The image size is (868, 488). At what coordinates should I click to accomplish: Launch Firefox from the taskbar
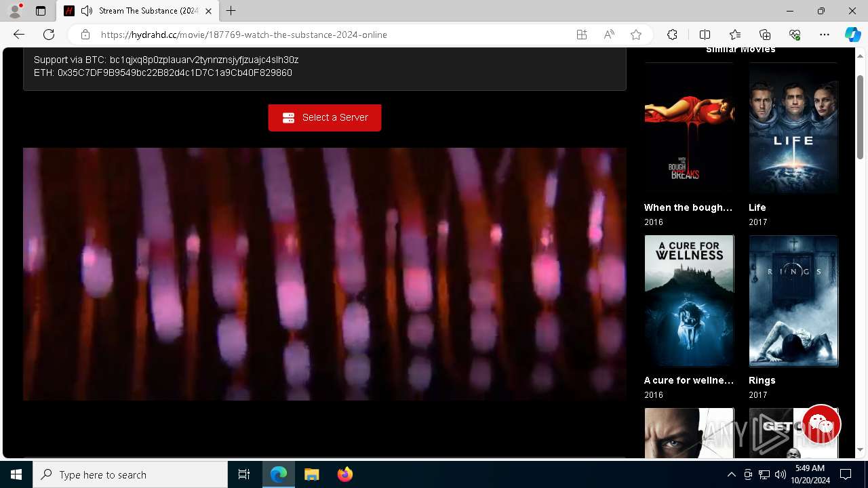(x=345, y=474)
